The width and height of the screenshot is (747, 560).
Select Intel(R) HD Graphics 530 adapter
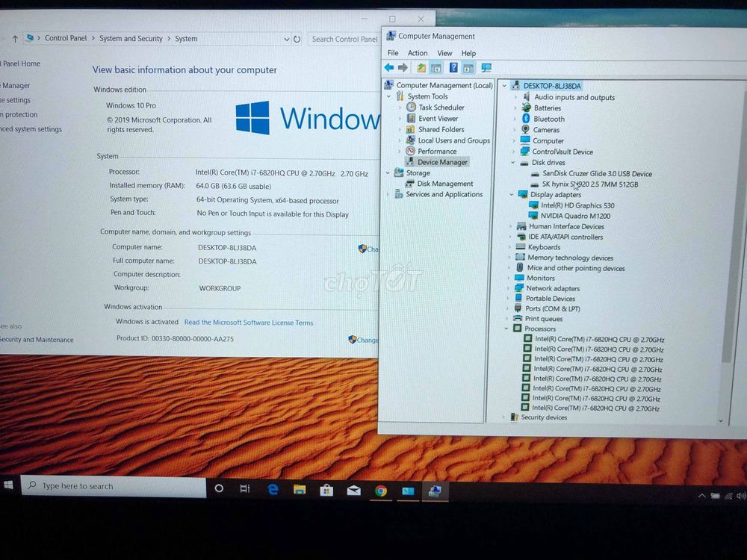[x=577, y=205]
